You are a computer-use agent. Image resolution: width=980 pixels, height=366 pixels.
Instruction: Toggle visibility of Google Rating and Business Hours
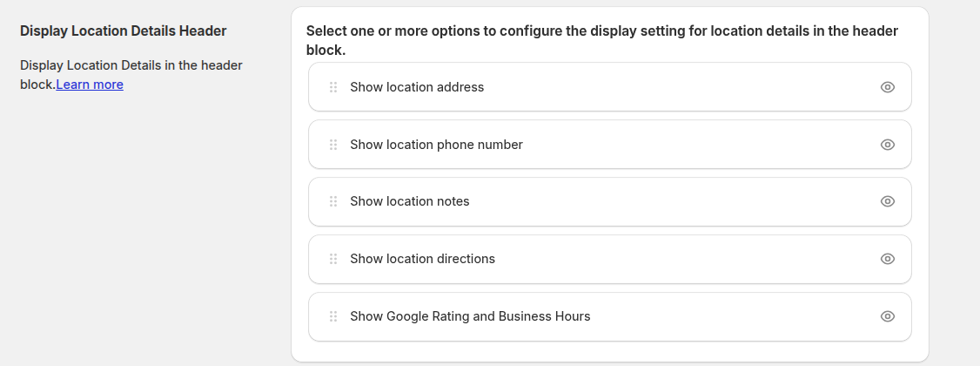pos(888,316)
